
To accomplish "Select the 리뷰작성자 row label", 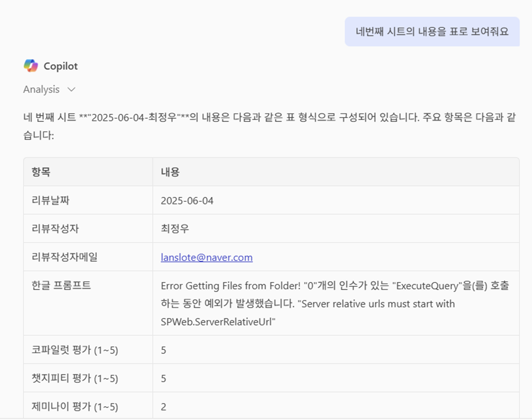I will click(55, 229).
